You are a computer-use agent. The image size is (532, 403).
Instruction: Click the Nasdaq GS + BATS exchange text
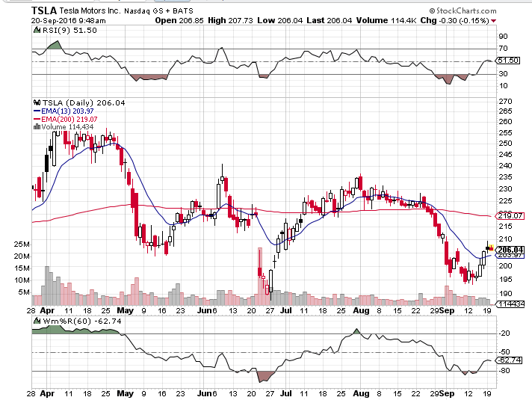coord(159,11)
